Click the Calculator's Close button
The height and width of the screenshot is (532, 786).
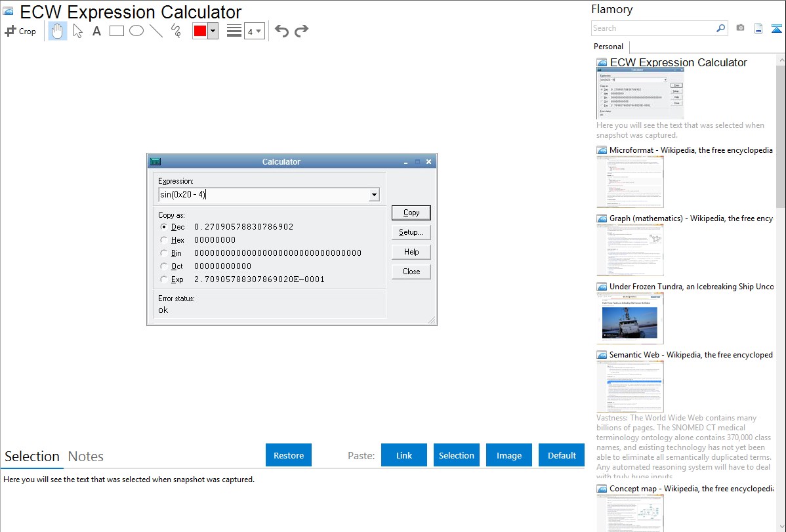tap(411, 272)
